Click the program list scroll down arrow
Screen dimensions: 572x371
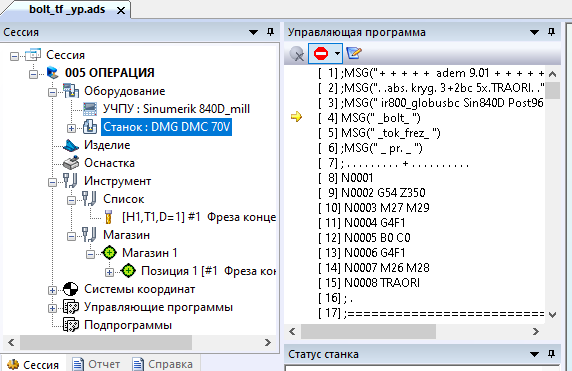pos(552,315)
